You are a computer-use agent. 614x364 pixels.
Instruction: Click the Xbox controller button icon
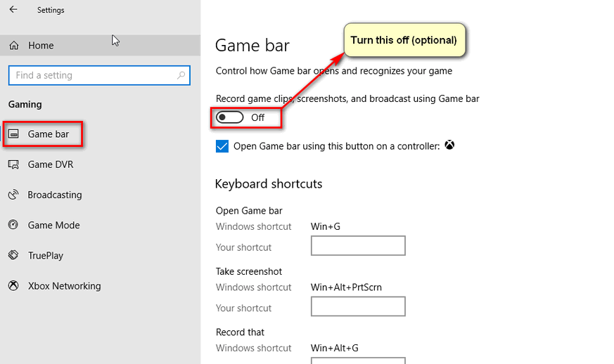click(x=449, y=145)
